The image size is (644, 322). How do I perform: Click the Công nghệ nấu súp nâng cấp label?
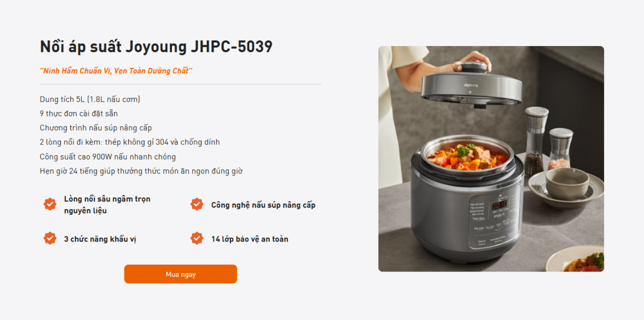tap(263, 205)
